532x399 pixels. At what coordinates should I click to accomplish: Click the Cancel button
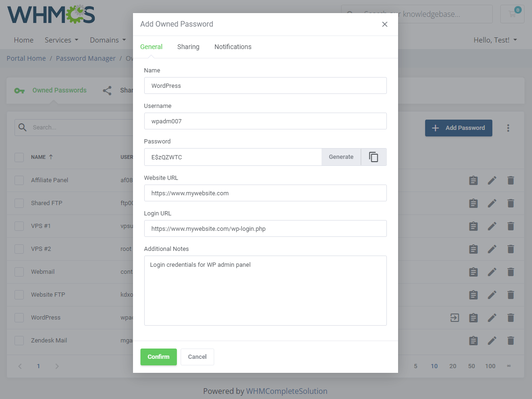(x=197, y=357)
